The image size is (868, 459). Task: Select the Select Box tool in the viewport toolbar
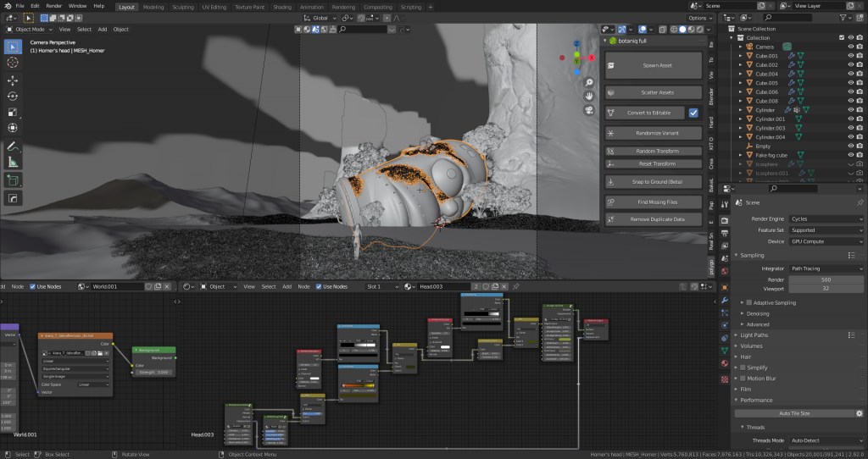pyautogui.click(x=13, y=47)
